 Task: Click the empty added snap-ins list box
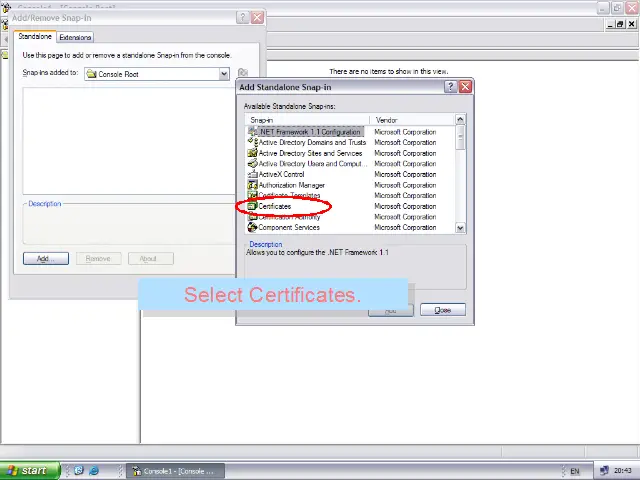tap(129, 141)
